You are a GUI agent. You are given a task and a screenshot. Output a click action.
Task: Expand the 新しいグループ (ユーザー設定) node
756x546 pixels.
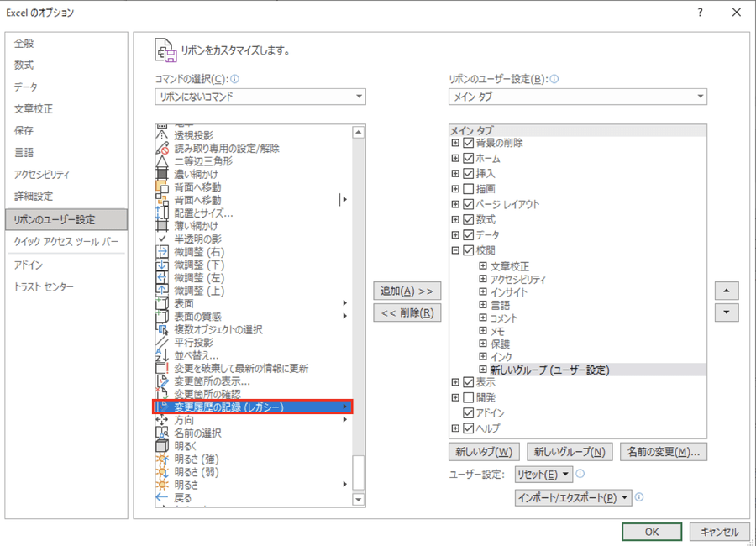(483, 370)
